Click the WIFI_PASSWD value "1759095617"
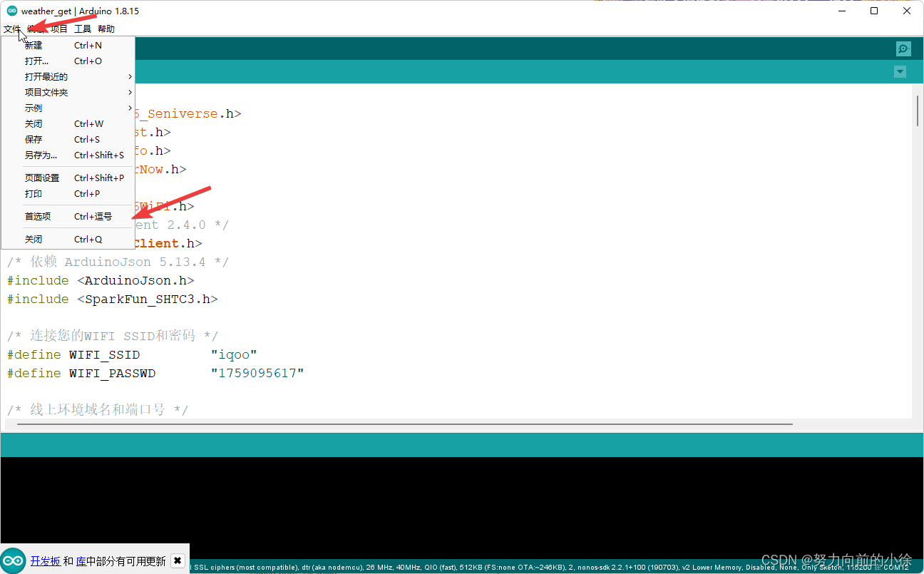Screen dimensions: 924x574 coord(257,373)
